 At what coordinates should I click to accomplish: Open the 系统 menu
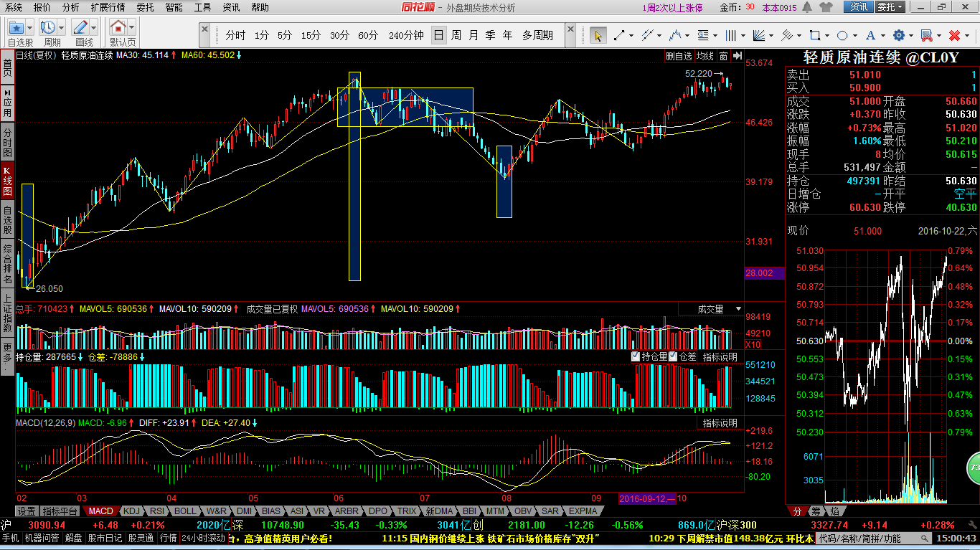point(14,7)
